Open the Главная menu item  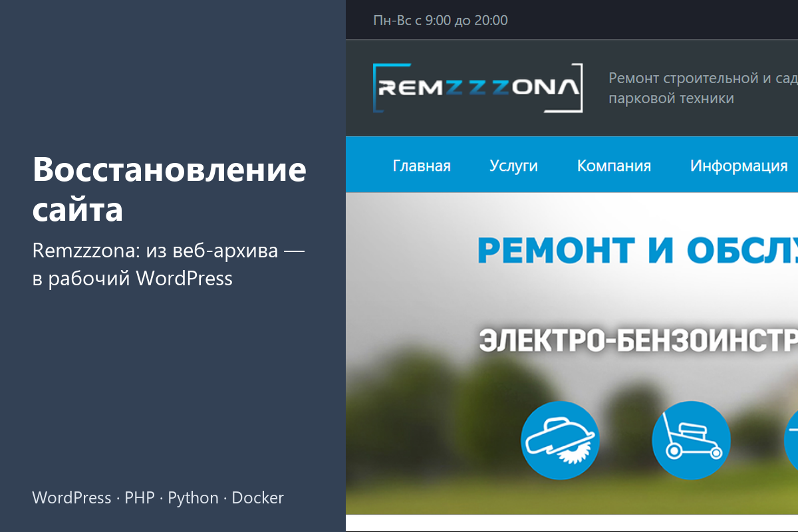pyautogui.click(x=422, y=166)
